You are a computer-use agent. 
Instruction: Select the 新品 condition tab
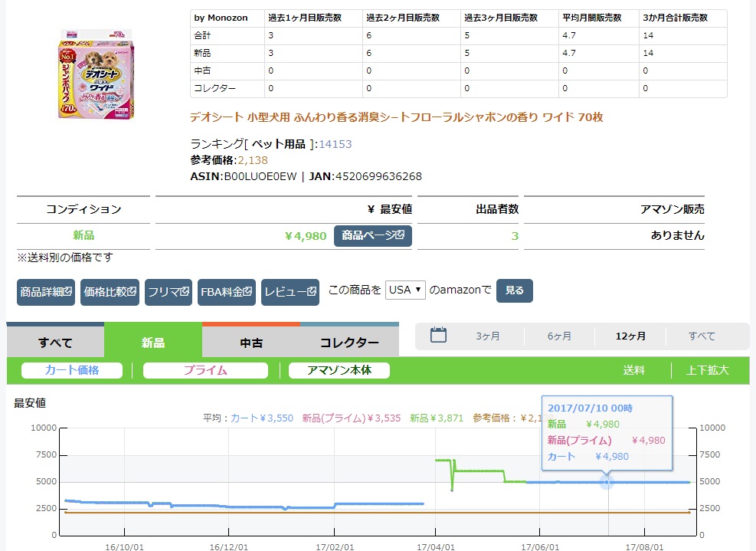tap(153, 342)
